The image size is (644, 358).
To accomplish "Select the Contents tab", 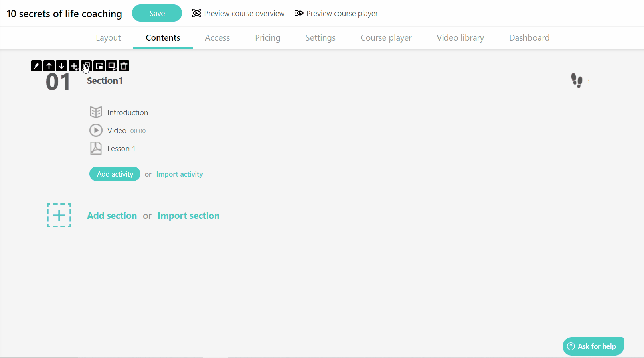I will click(163, 38).
